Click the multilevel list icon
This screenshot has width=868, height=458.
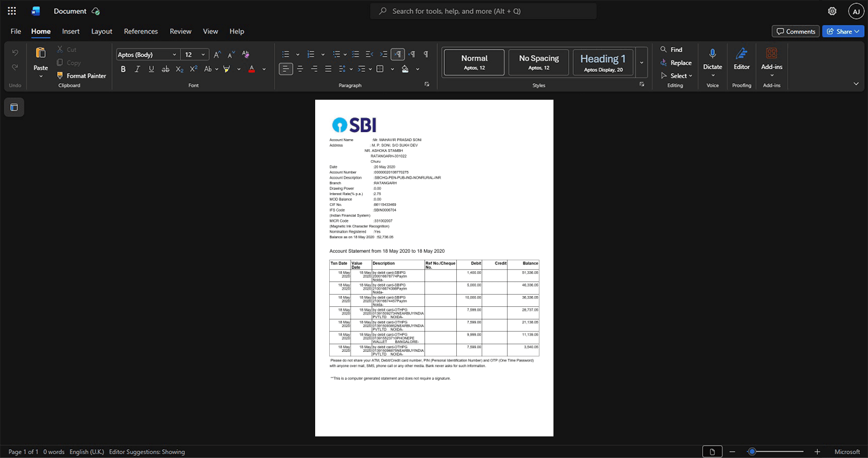337,54
